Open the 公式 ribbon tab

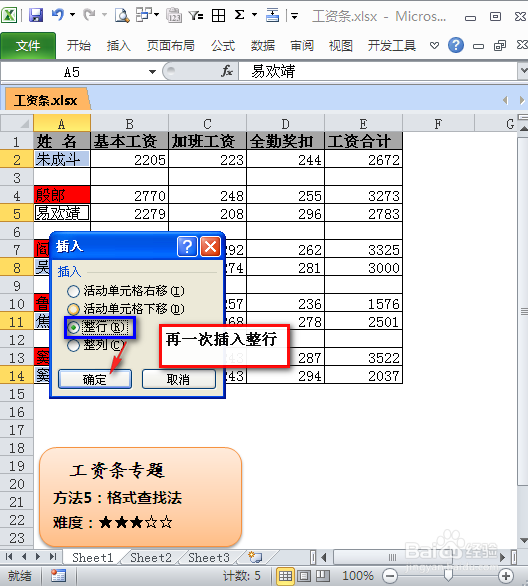[223, 46]
